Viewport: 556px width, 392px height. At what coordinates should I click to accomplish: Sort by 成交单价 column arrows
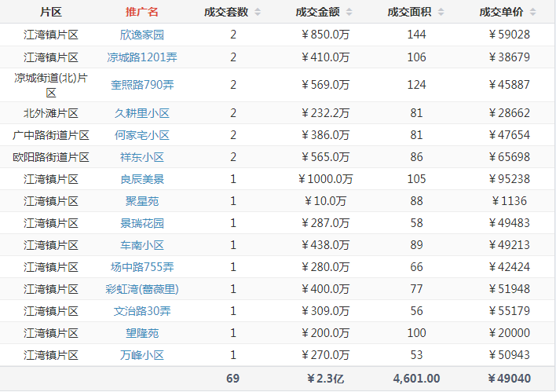[532, 12]
